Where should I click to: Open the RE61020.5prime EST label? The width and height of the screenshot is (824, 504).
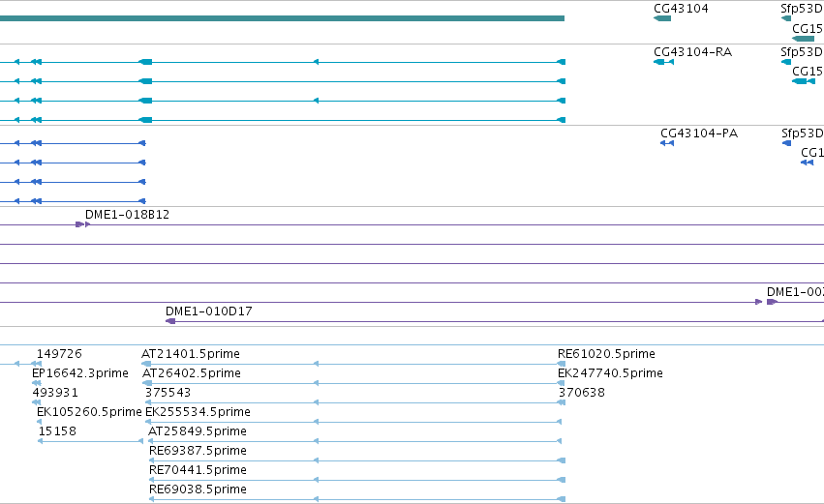pos(606,354)
